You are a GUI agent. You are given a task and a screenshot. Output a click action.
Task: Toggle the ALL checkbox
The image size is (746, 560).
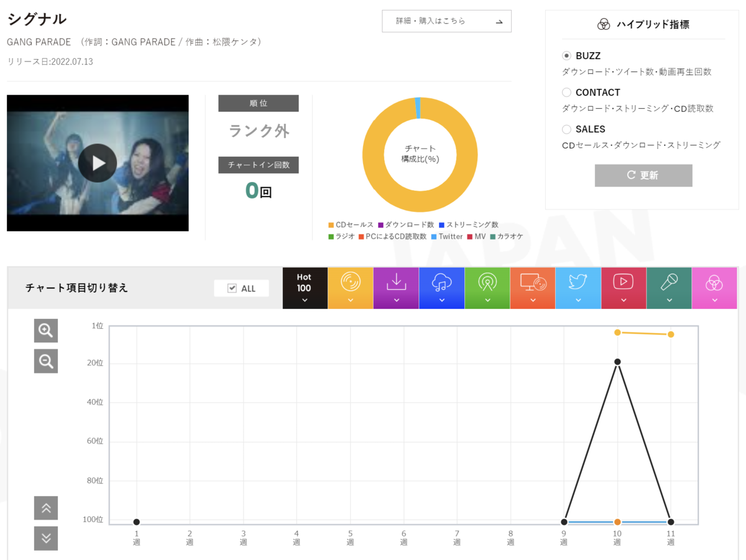pyautogui.click(x=232, y=288)
